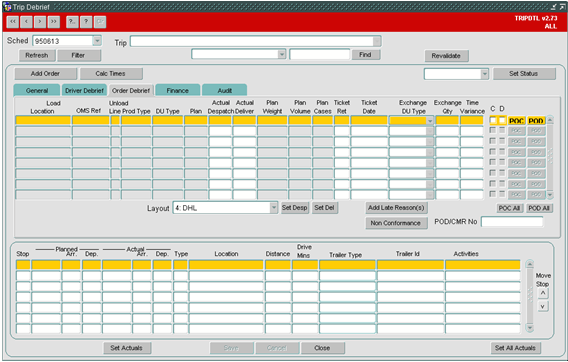Tick the C checkbox in second order row
The width and height of the screenshot is (568, 362).
(493, 130)
